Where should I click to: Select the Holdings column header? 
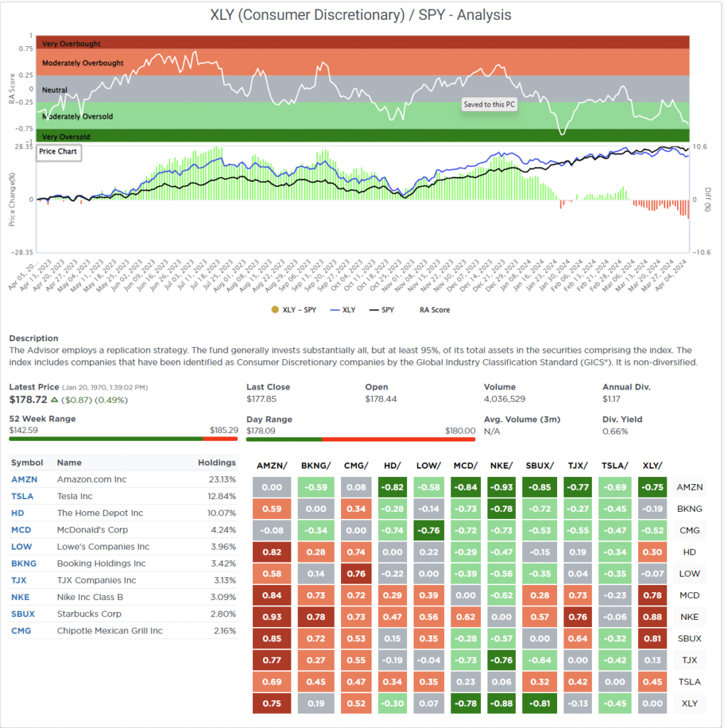pyautogui.click(x=217, y=462)
